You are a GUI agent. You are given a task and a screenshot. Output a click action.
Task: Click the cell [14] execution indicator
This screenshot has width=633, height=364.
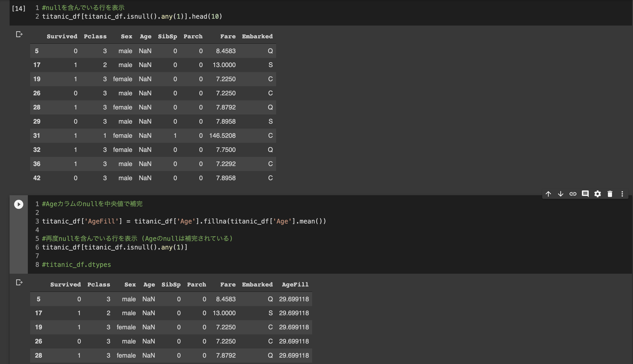tap(18, 8)
